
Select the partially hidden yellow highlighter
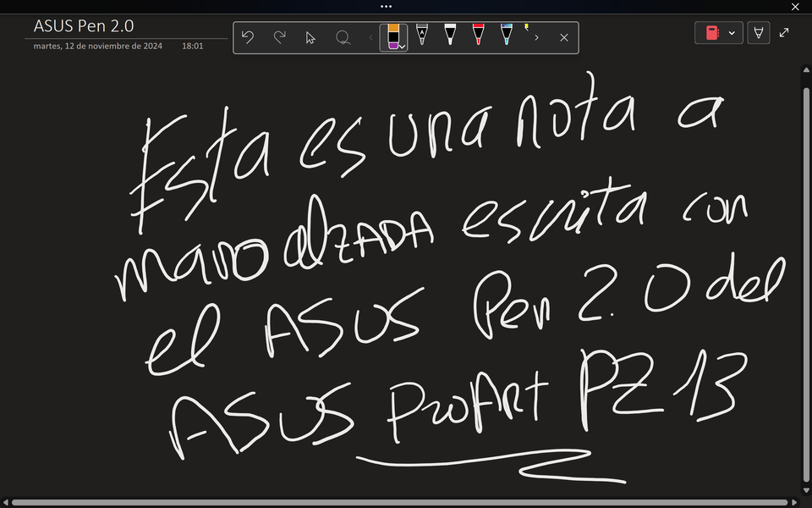(527, 28)
